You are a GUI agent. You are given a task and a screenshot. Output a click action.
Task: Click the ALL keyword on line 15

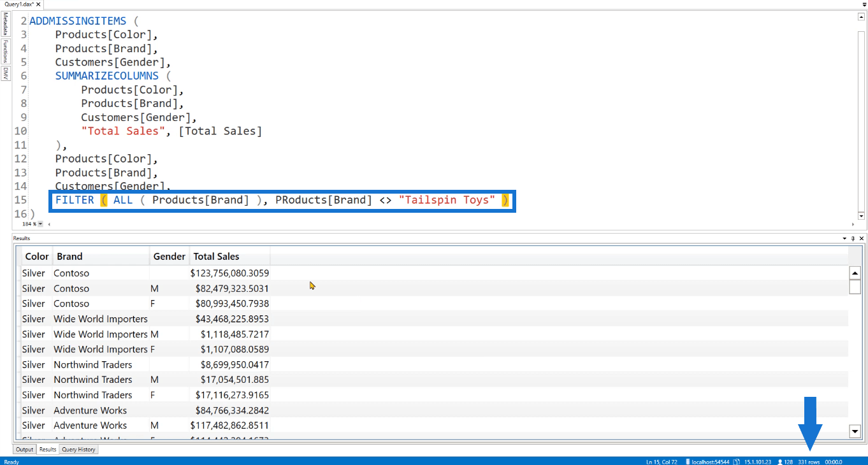pos(123,200)
